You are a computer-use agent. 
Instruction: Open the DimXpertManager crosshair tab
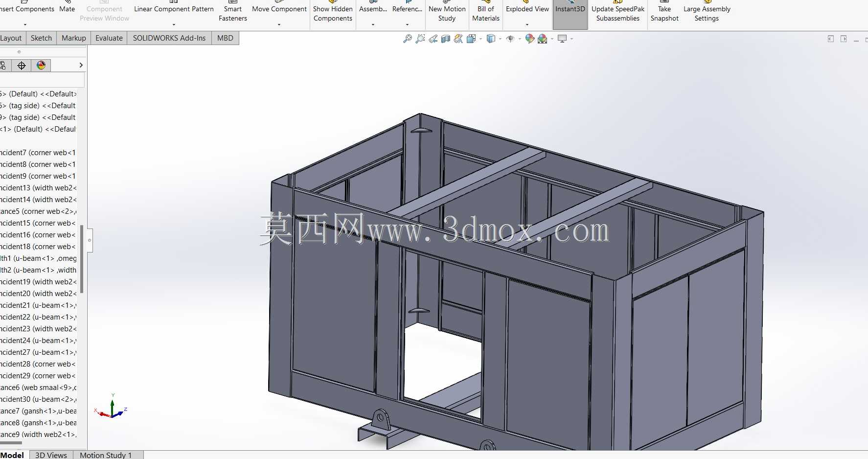pos(22,65)
